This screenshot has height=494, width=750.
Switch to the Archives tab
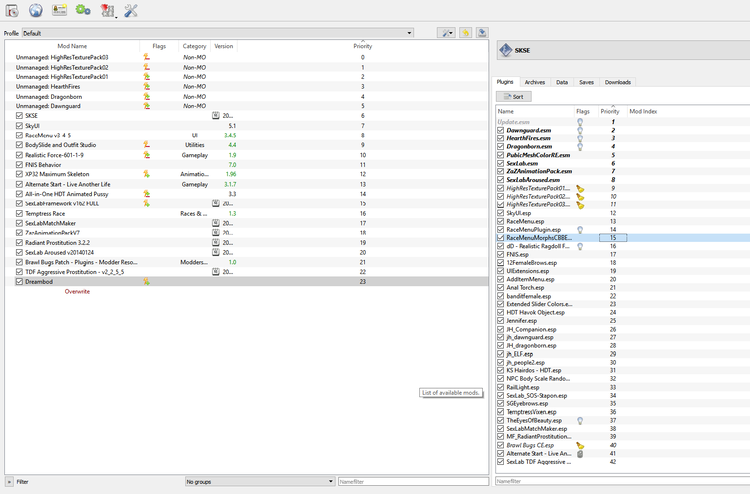pos(534,82)
